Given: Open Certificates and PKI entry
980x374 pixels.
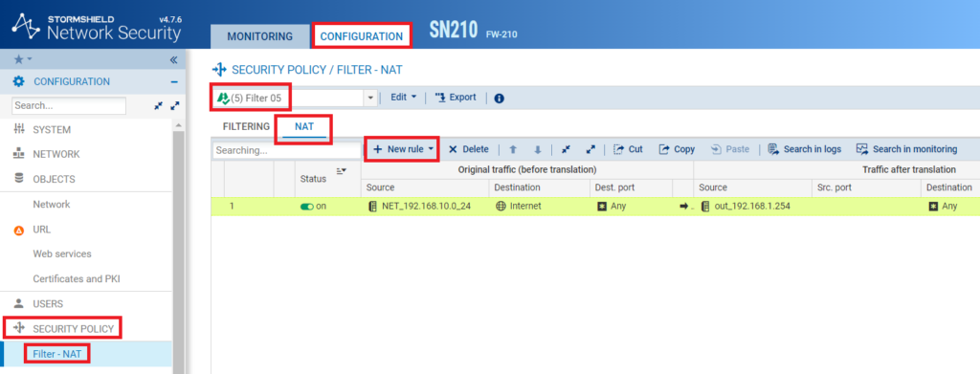Looking at the screenshot, I should [77, 279].
